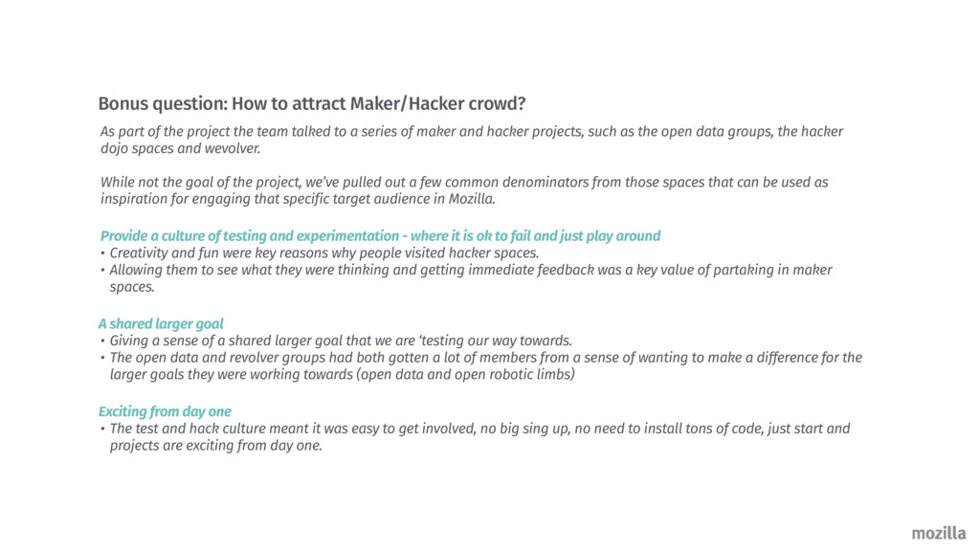
Task: Click the bullet starting 'Allowing them to see'
Action: tap(466, 278)
